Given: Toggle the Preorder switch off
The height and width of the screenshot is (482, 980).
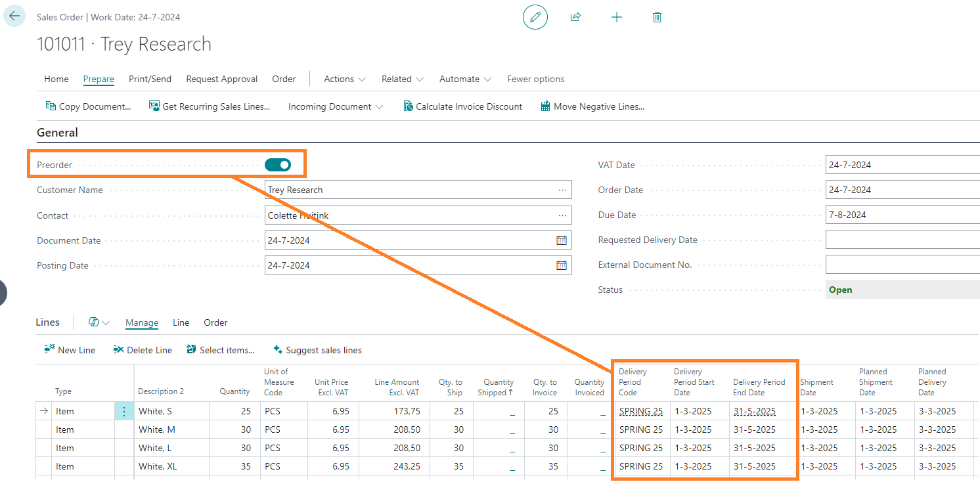Looking at the screenshot, I should coord(278,165).
